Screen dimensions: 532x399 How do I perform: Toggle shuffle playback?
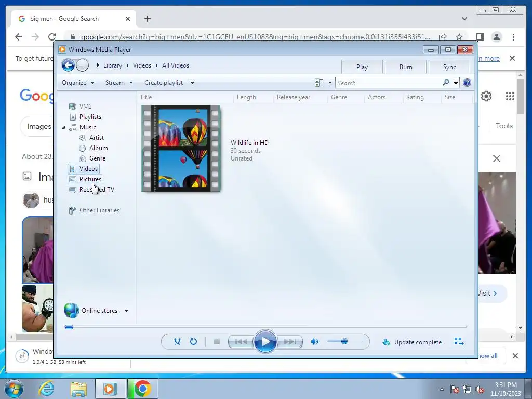(x=177, y=342)
